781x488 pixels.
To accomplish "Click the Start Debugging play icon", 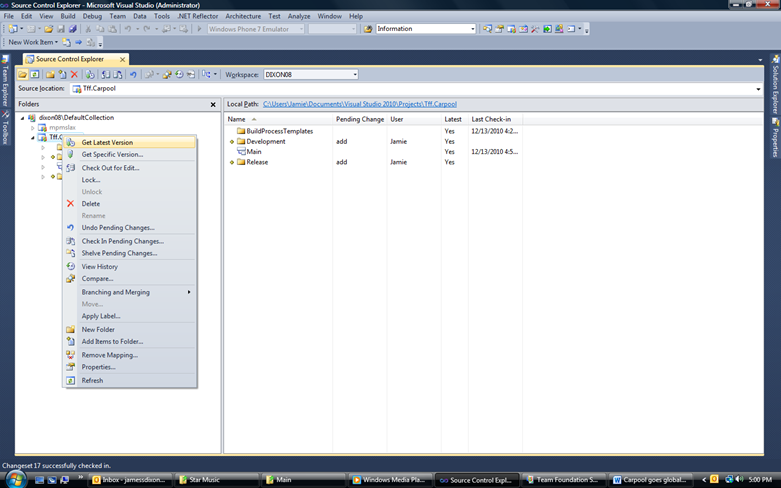I will [x=199, y=29].
